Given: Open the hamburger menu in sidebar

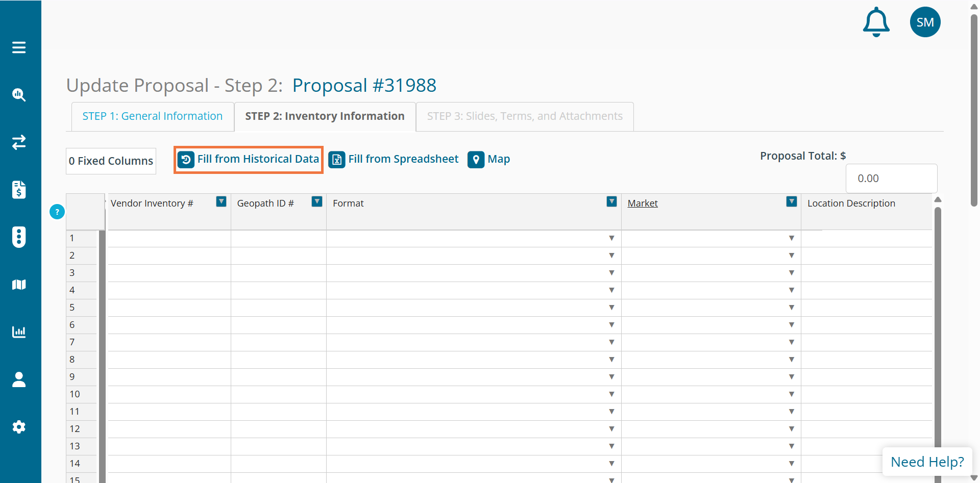Looking at the screenshot, I should (19, 47).
